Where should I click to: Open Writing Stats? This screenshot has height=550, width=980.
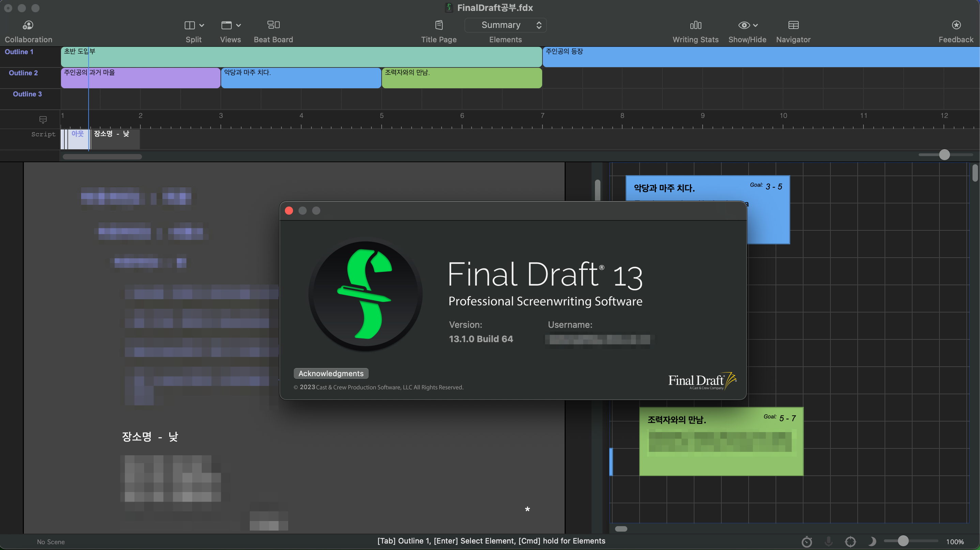pos(695,25)
